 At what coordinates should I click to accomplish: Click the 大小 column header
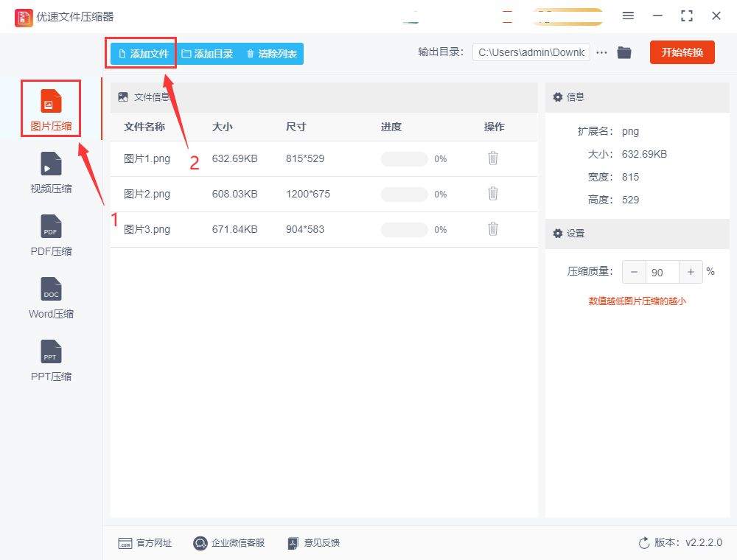pyautogui.click(x=223, y=127)
